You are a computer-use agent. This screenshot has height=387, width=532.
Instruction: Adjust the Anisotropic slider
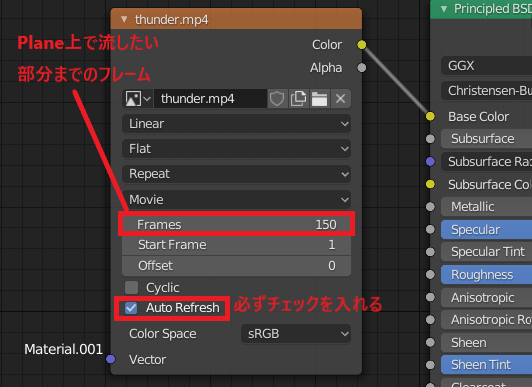[486, 297]
